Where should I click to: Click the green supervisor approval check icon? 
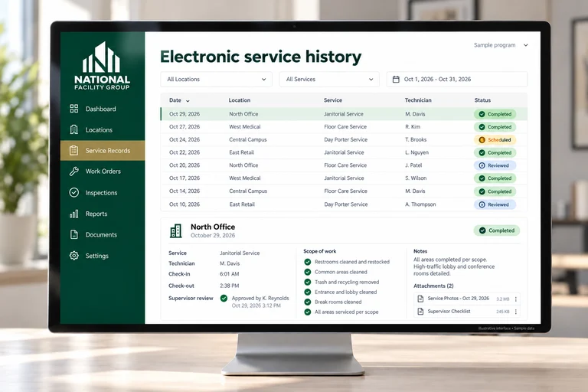click(224, 299)
